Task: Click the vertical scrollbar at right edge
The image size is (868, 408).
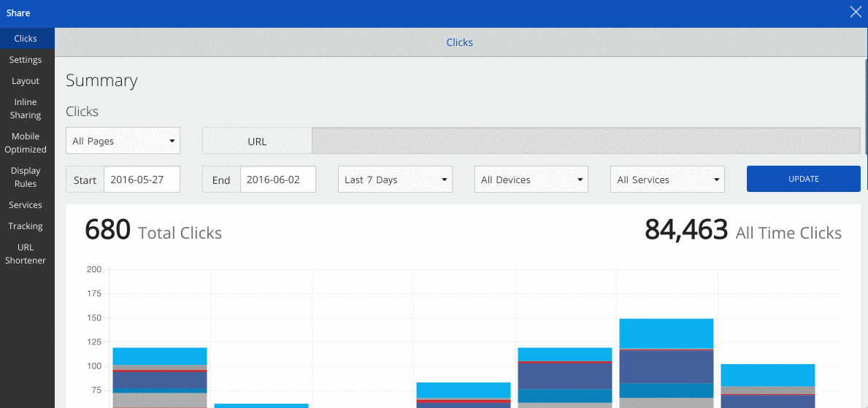Action: point(866,105)
